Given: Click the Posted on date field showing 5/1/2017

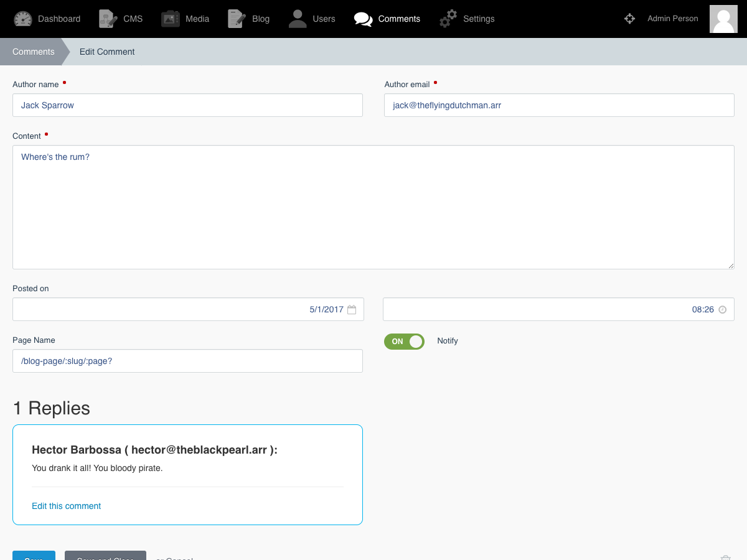Looking at the screenshot, I should click(188, 309).
